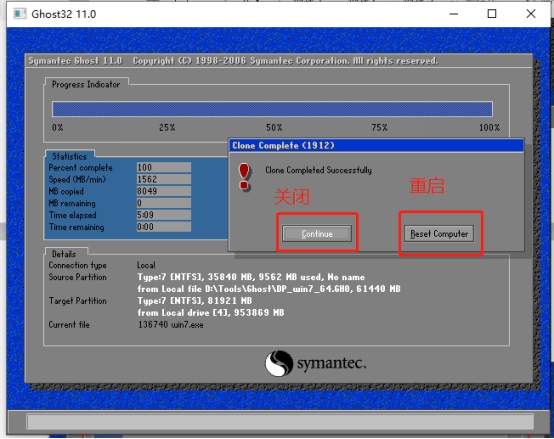Click the Current file win7.exe text
This screenshot has height=439, width=554.
(171, 325)
